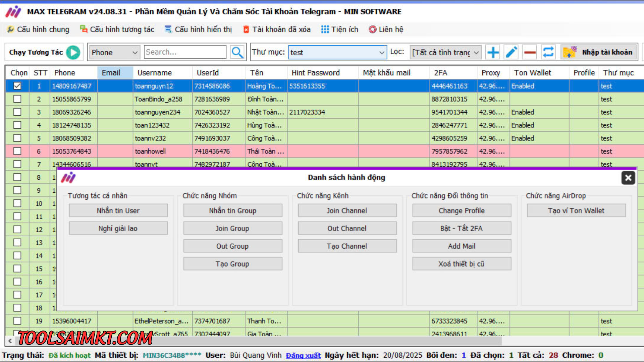The height and width of the screenshot is (362, 644).
Task: Click the Nhắn tin Group button
Action: [233, 210]
